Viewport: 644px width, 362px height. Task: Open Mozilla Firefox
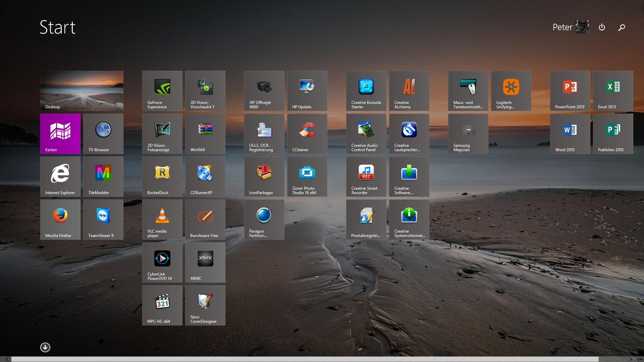point(60,219)
